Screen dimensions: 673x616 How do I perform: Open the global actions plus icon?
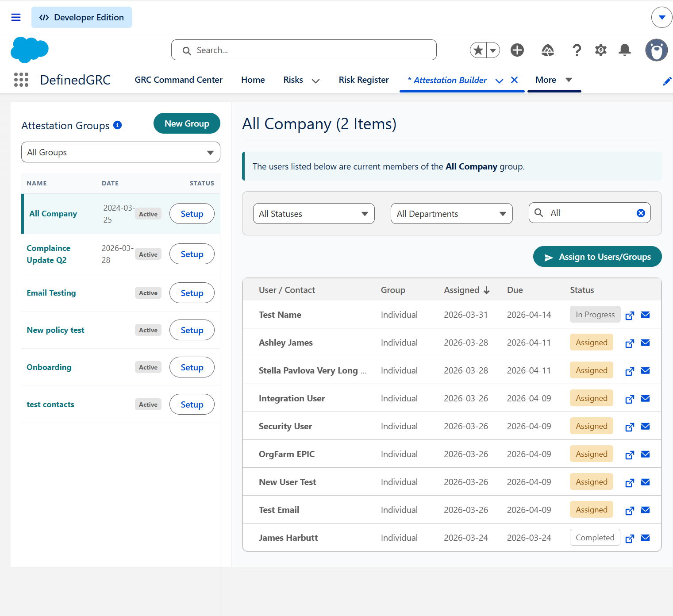(517, 50)
